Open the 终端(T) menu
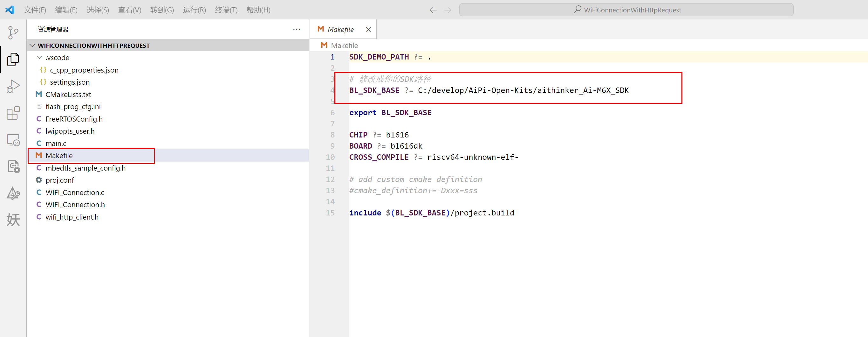The width and height of the screenshot is (868, 337). click(226, 10)
